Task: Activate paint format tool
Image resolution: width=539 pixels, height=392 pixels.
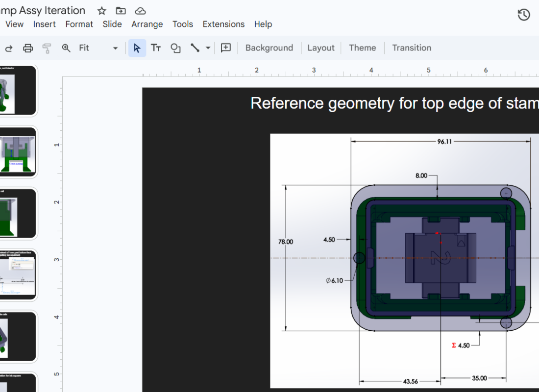Action: pos(47,48)
